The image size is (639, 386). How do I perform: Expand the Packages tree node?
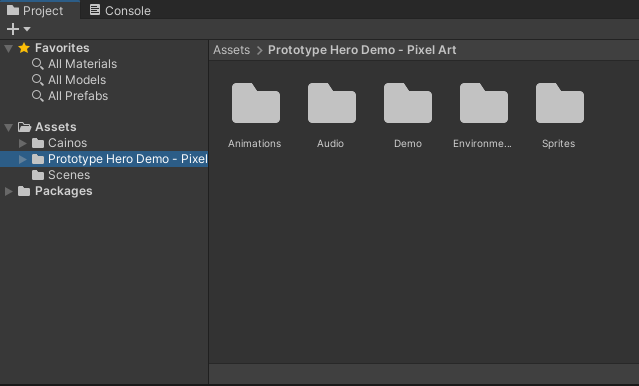(x=9, y=191)
